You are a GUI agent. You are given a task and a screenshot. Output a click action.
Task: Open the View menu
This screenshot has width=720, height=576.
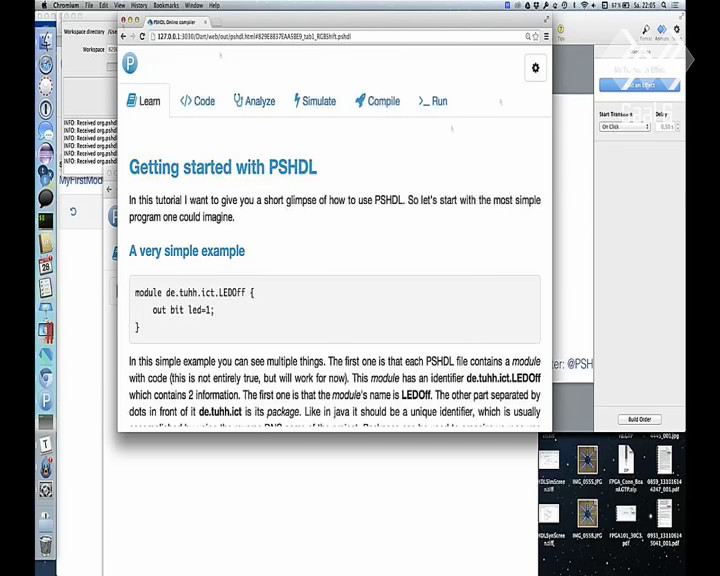pos(119,5)
